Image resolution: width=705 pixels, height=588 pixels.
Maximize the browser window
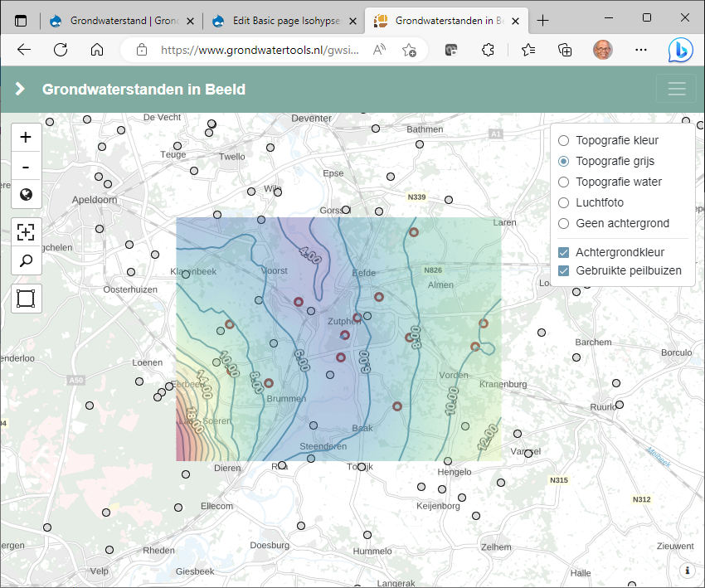click(647, 18)
